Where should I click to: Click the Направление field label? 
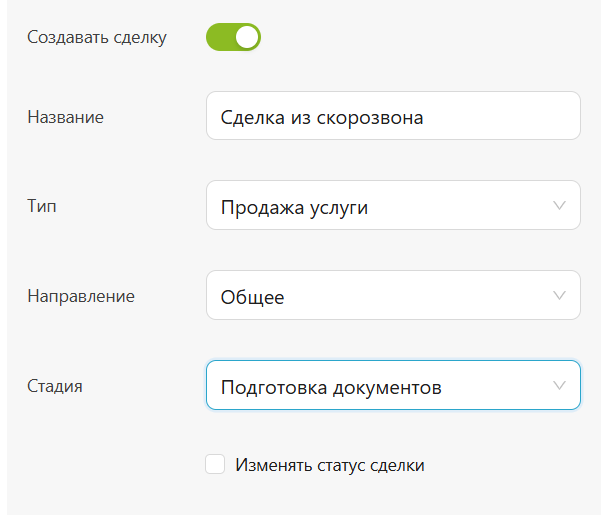[81, 296]
